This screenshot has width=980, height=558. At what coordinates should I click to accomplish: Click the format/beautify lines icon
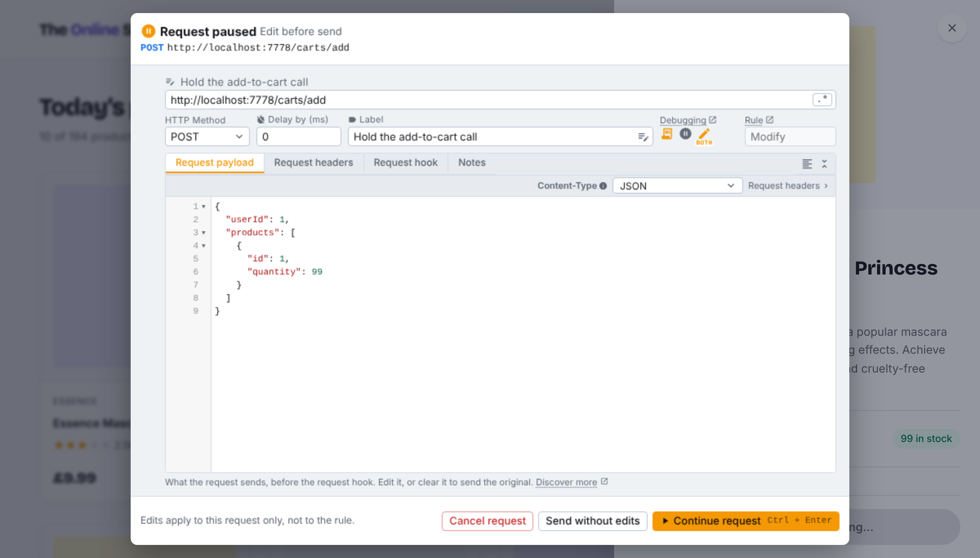(x=807, y=164)
